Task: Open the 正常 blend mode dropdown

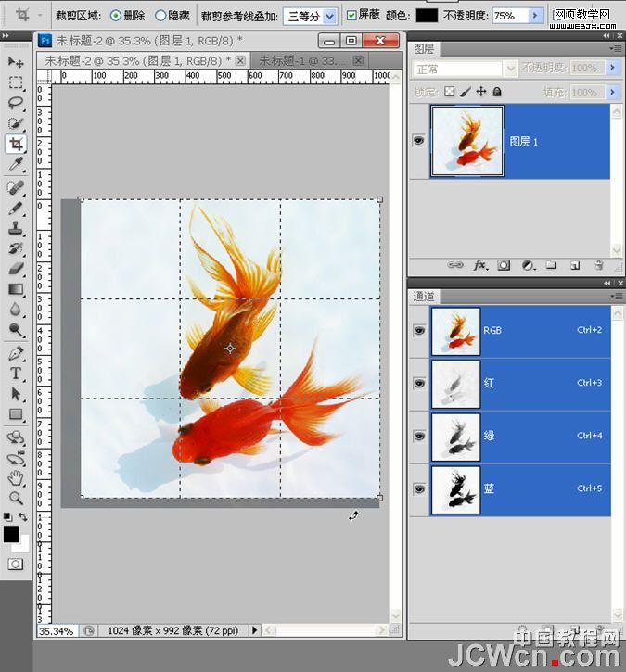Action: (510, 69)
